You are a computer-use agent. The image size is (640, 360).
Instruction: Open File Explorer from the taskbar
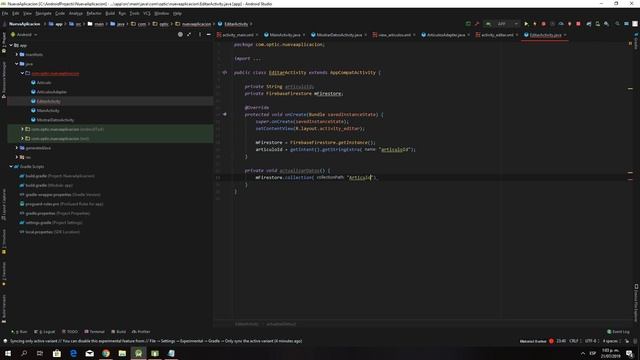pyautogui.click(x=122, y=353)
